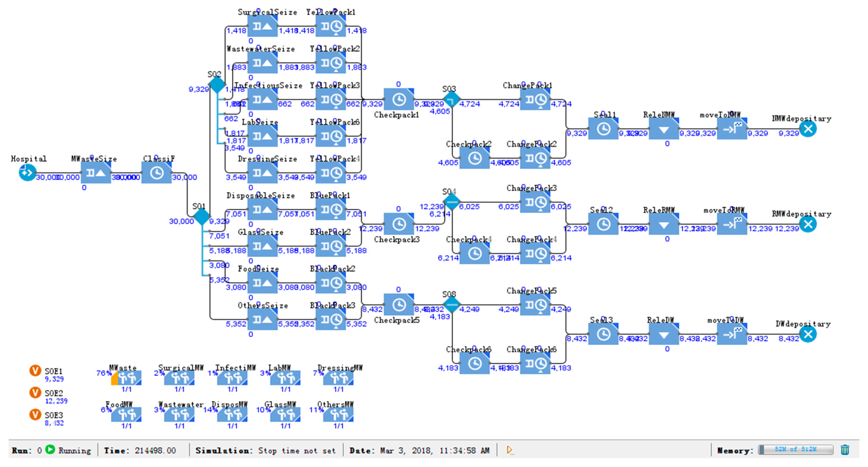Select the SOE3 variable icon
Viewport: 868px width, 467px height.
click(x=35, y=414)
